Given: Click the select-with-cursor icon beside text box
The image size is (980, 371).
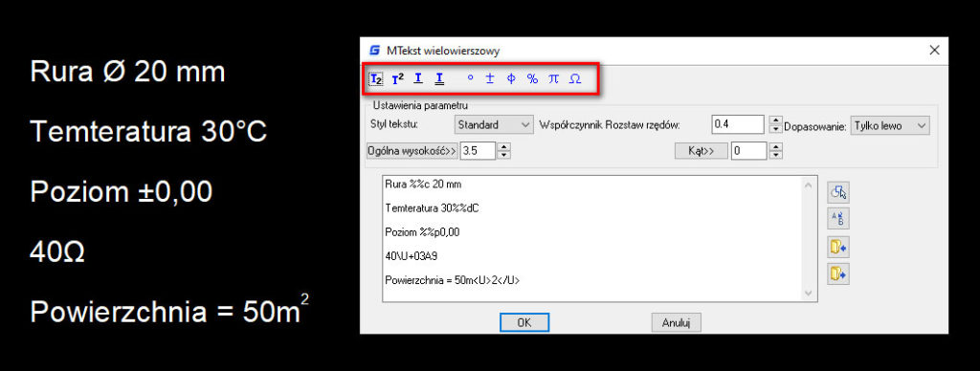Looking at the screenshot, I should coord(838,192).
